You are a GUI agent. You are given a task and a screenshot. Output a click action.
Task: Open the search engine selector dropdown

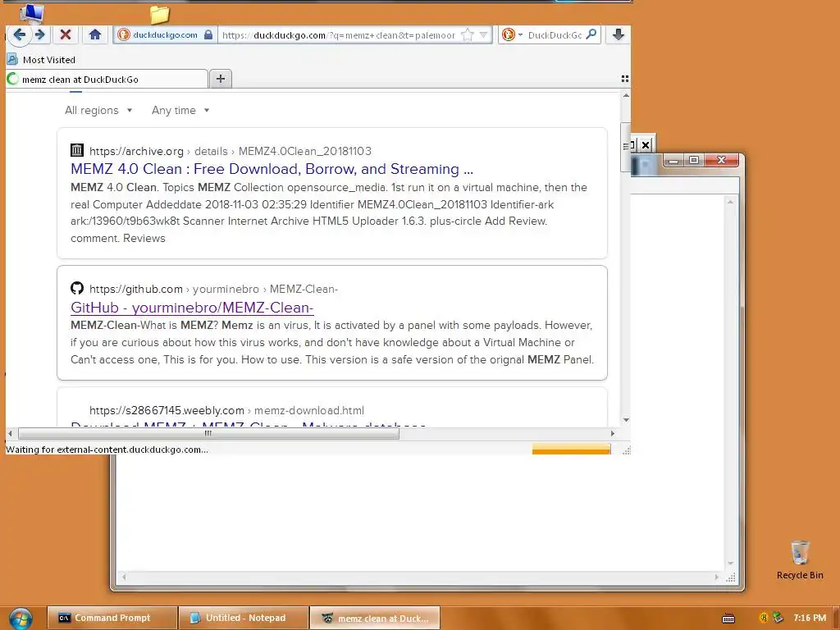pyautogui.click(x=512, y=34)
